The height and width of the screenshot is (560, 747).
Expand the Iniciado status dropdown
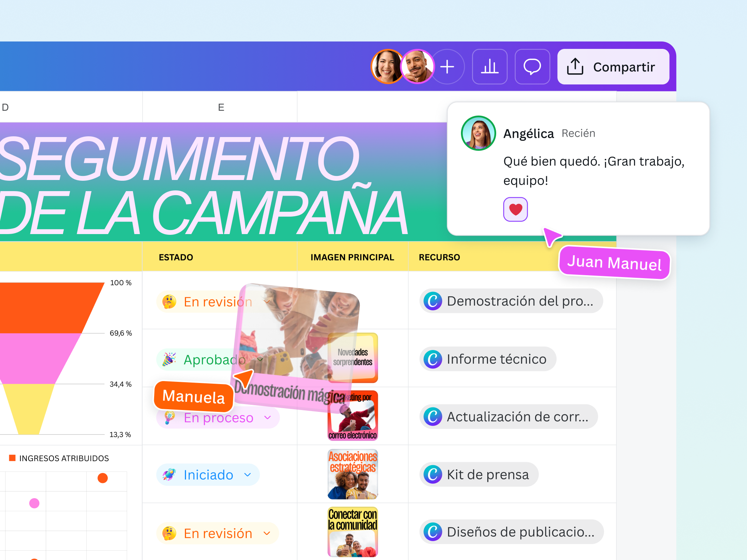click(x=248, y=475)
